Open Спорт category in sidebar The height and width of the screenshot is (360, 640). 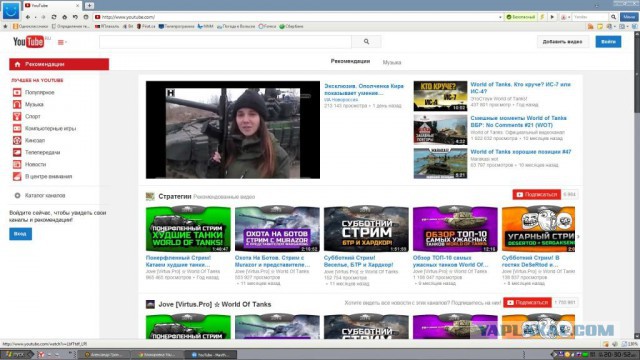33,116
